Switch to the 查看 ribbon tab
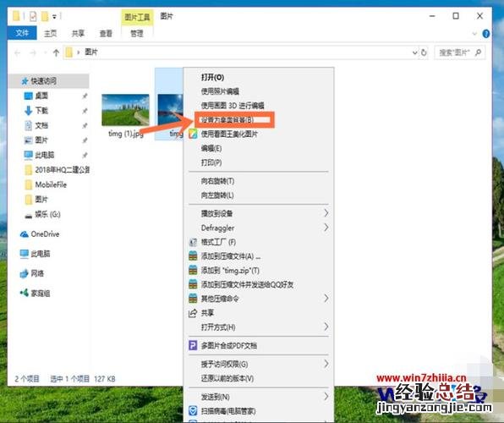The height and width of the screenshot is (423, 504). pyautogui.click(x=106, y=33)
